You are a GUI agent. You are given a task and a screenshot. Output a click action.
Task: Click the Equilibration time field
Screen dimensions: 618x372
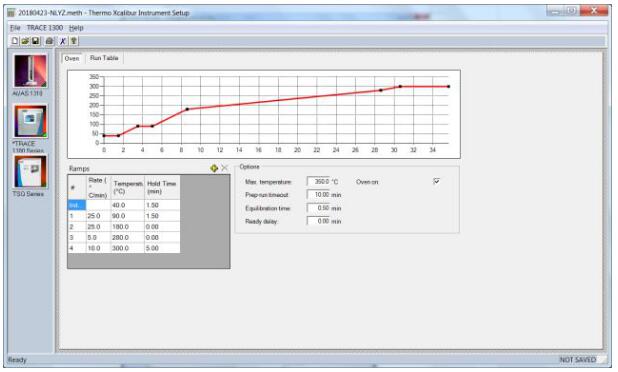click(318, 208)
